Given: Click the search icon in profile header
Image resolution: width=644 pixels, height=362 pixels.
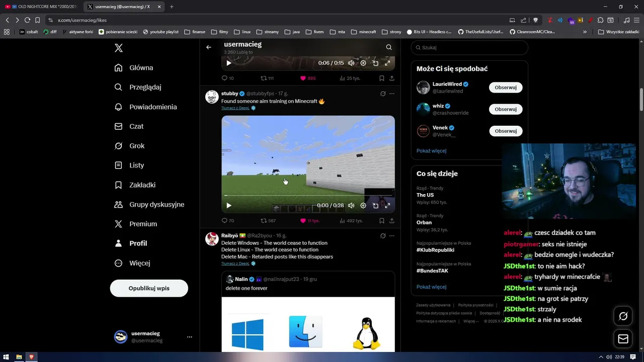Looking at the screenshot, I should coord(389,47).
